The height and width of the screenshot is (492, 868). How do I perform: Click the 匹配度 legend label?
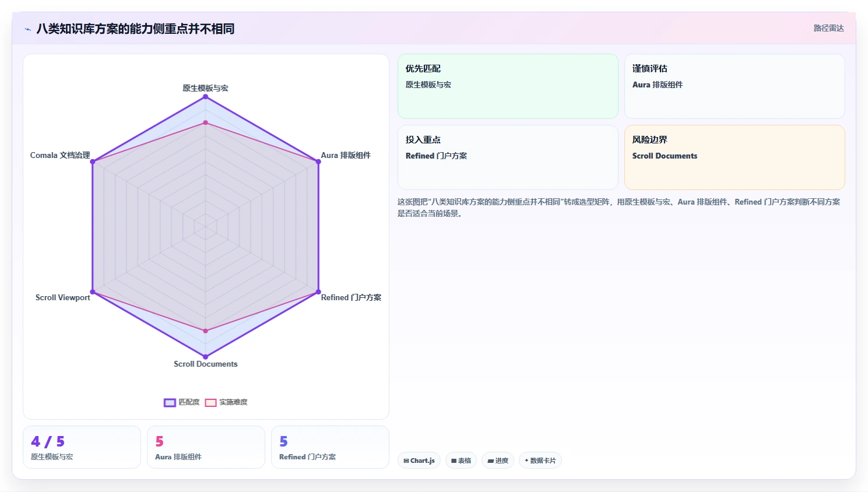tap(189, 402)
